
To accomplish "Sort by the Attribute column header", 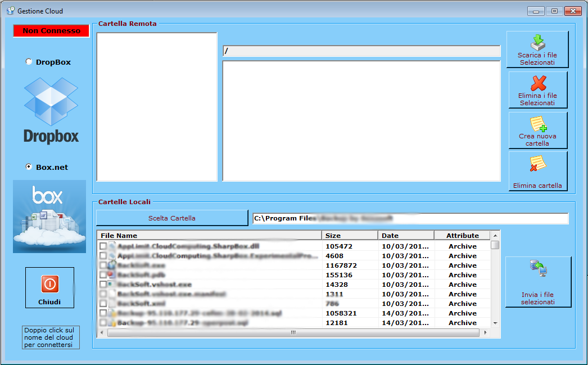I will point(463,236).
